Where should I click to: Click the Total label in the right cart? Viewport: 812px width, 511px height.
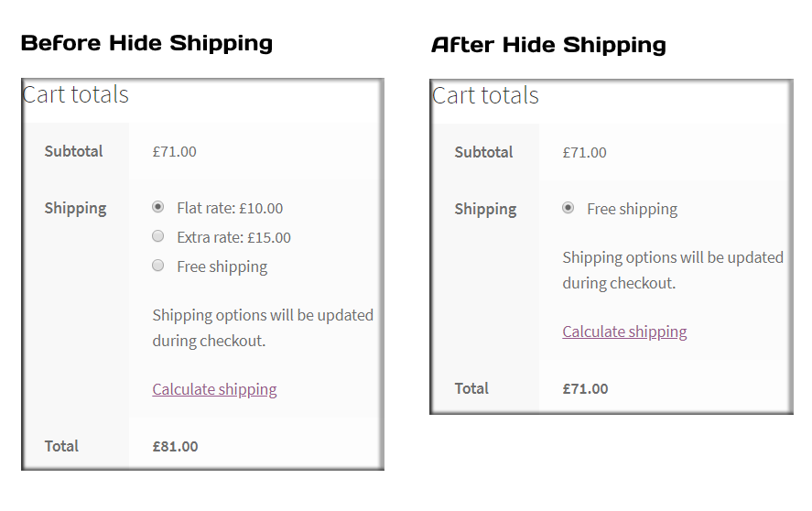(x=471, y=388)
